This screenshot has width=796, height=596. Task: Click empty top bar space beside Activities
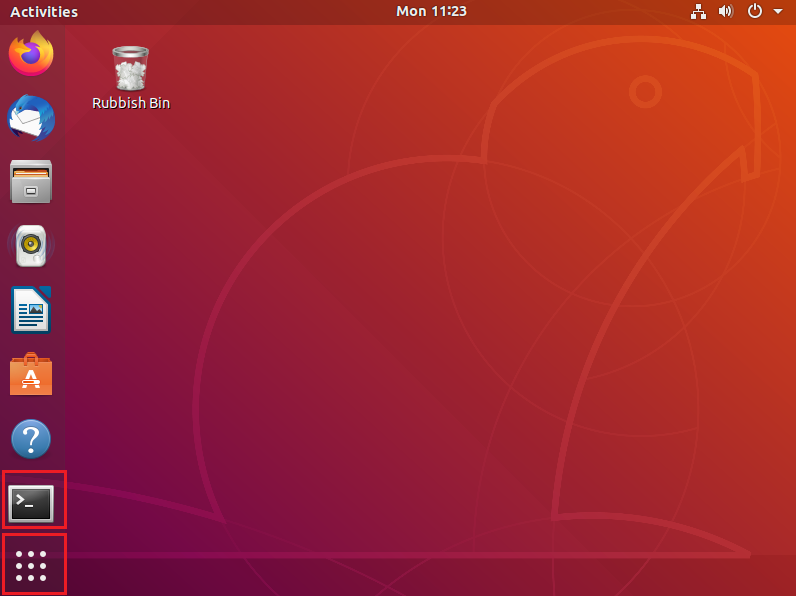coord(220,12)
